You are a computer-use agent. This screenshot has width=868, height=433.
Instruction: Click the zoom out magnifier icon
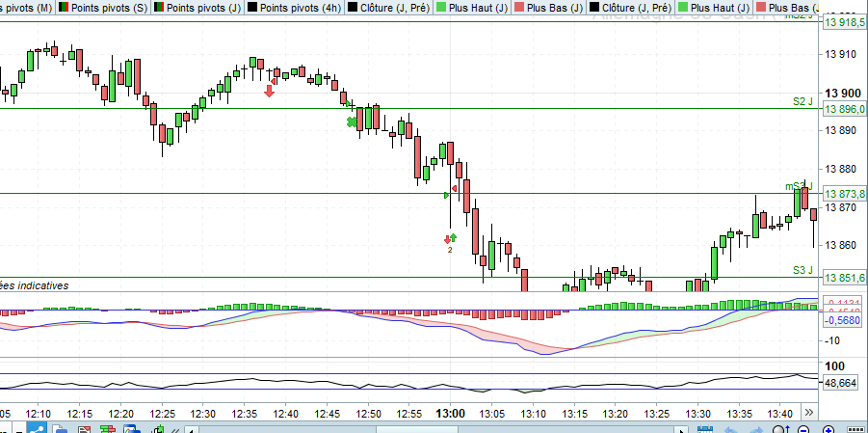pos(803,429)
